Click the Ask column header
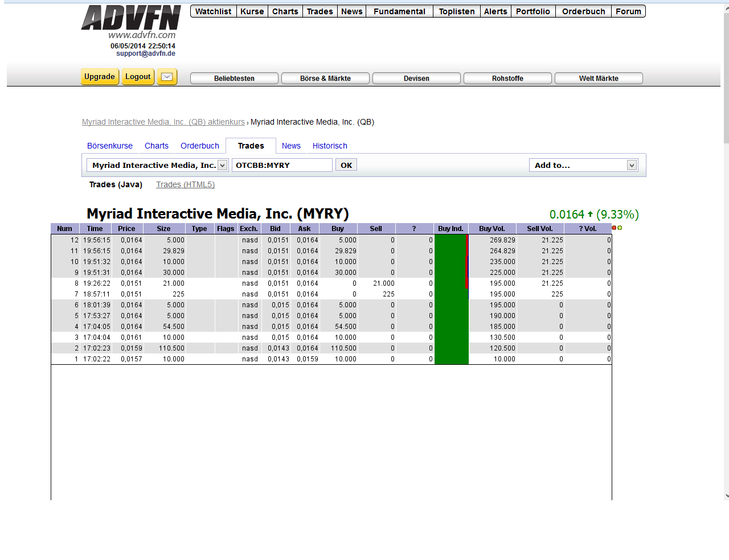This screenshot has height=560, width=729. point(304,229)
